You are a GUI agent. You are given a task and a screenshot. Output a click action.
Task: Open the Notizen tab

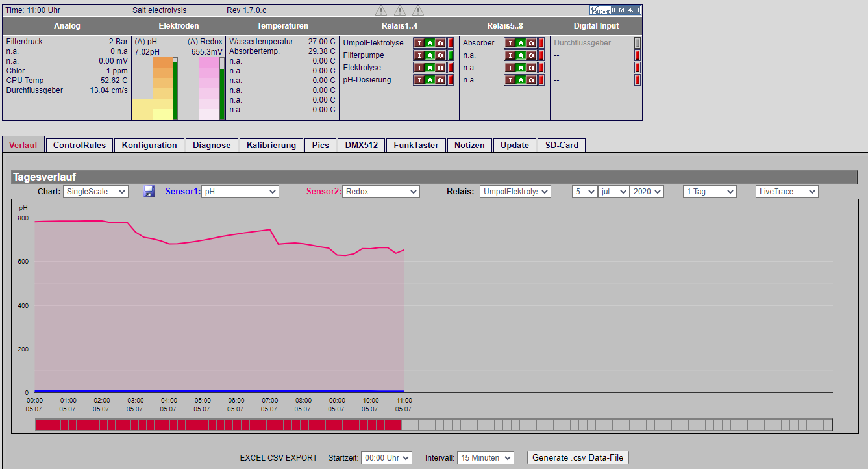click(469, 145)
